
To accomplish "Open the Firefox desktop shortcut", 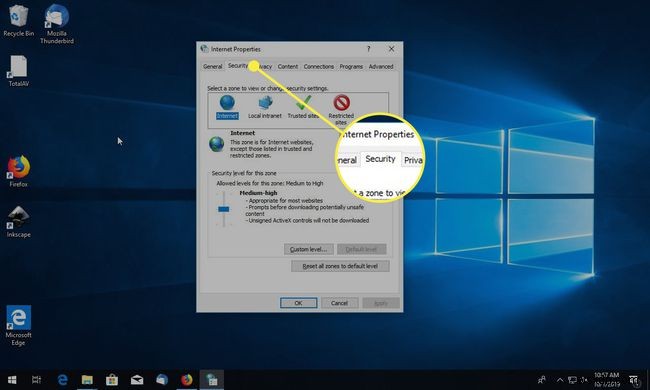I will tap(18, 171).
